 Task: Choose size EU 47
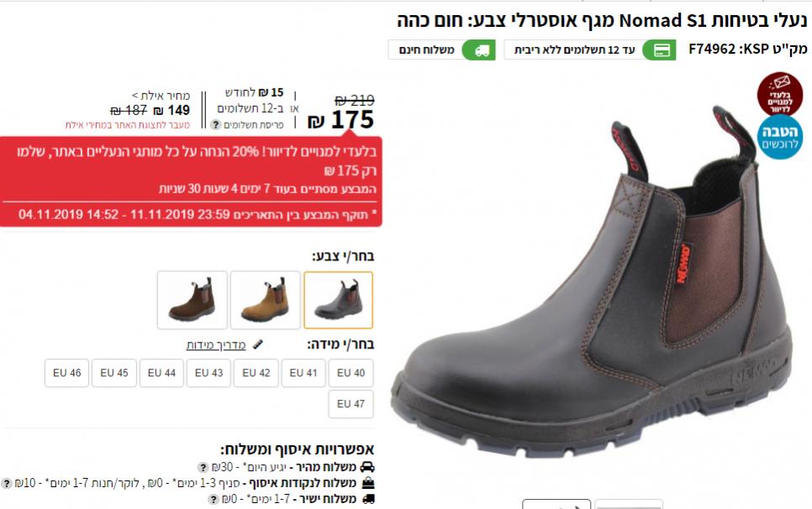tap(351, 404)
